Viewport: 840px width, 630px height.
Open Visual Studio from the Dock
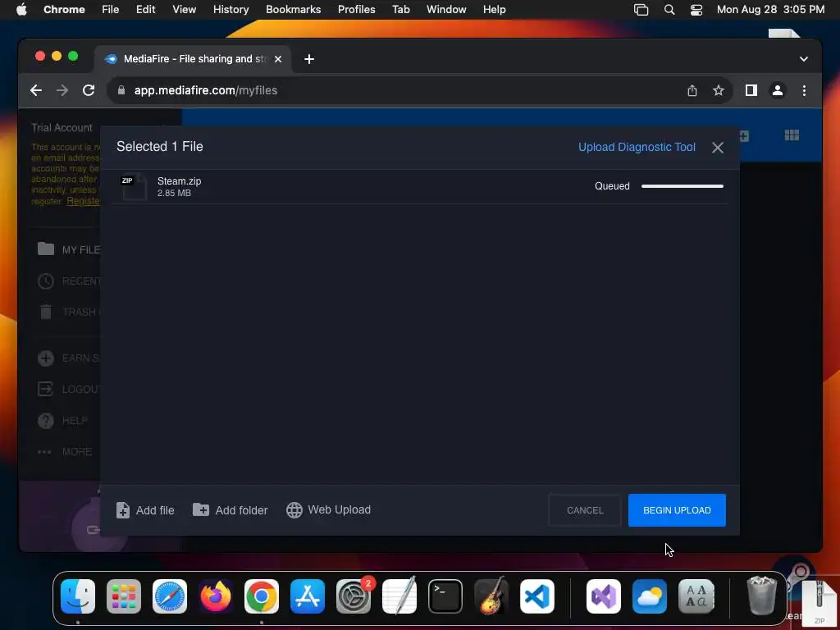point(604,596)
